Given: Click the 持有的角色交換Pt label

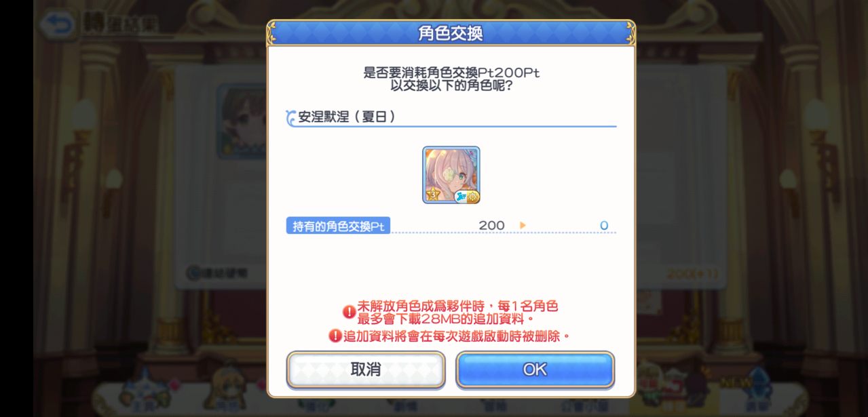Looking at the screenshot, I should coord(338,226).
